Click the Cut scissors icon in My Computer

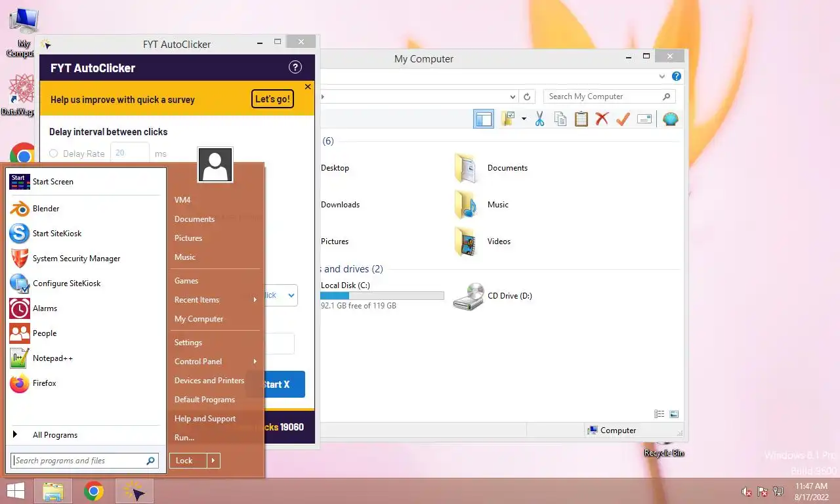coord(539,119)
